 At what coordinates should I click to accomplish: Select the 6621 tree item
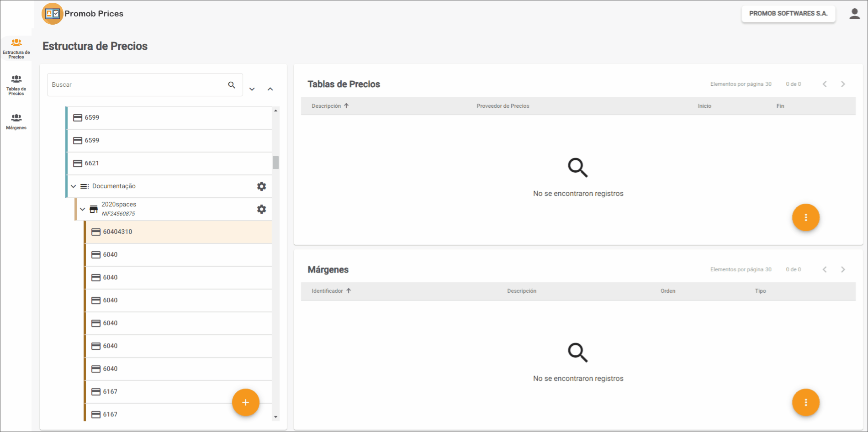(169, 163)
